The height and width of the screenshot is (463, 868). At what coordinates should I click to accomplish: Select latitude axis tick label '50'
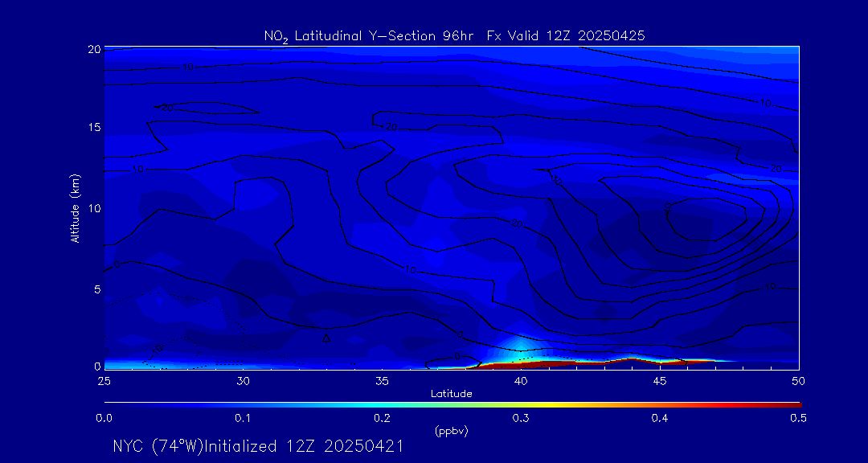tap(798, 380)
